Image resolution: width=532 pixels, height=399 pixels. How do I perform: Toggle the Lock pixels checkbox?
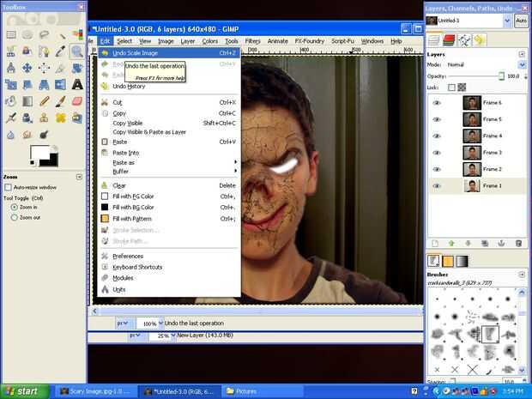[451, 88]
